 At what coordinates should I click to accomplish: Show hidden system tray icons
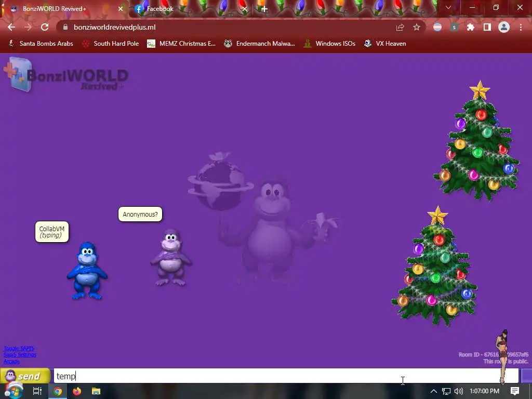(434, 391)
